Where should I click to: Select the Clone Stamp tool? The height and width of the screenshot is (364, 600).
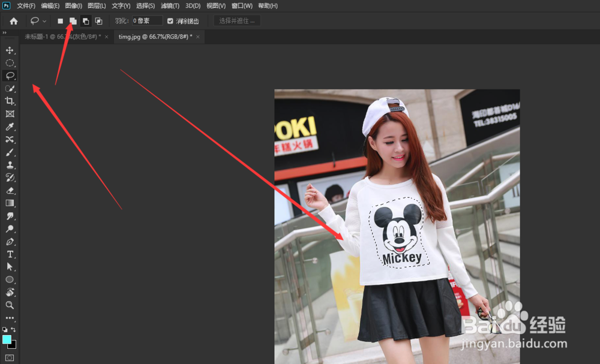click(x=10, y=165)
